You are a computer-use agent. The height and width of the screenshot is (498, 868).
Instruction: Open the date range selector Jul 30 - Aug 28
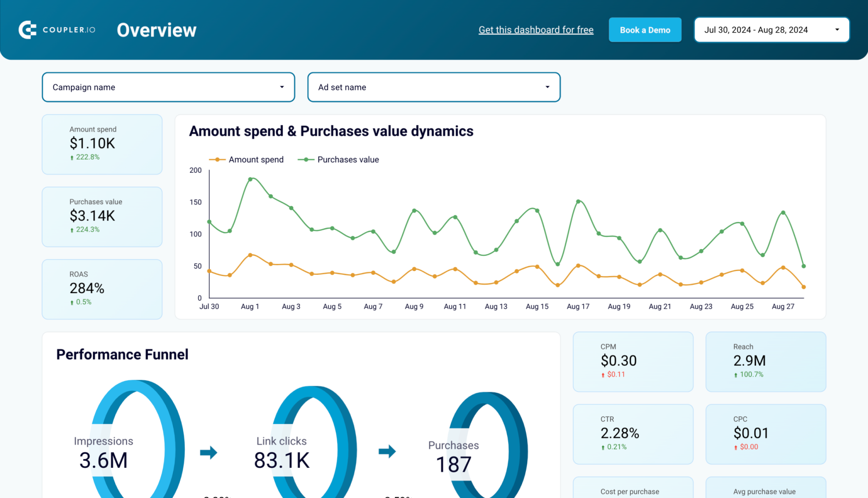click(771, 30)
